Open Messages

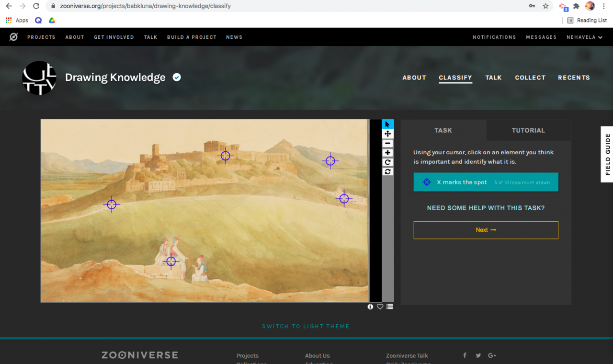click(x=541, y=37)
